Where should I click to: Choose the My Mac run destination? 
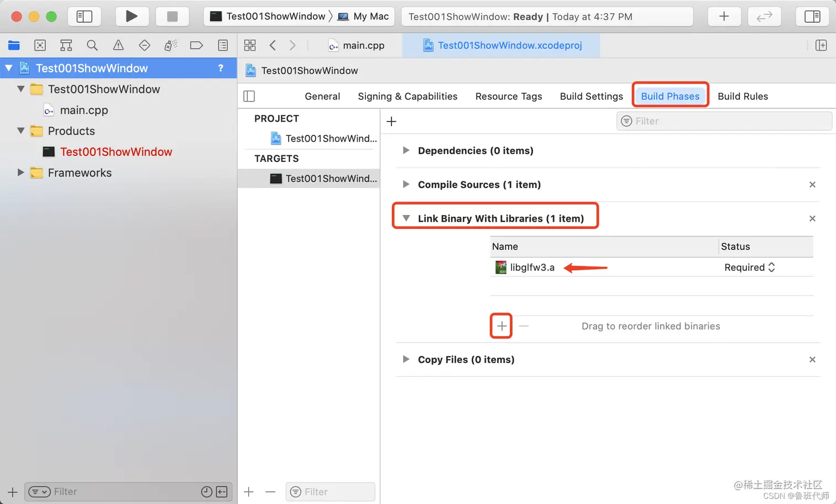pos(363,17)
